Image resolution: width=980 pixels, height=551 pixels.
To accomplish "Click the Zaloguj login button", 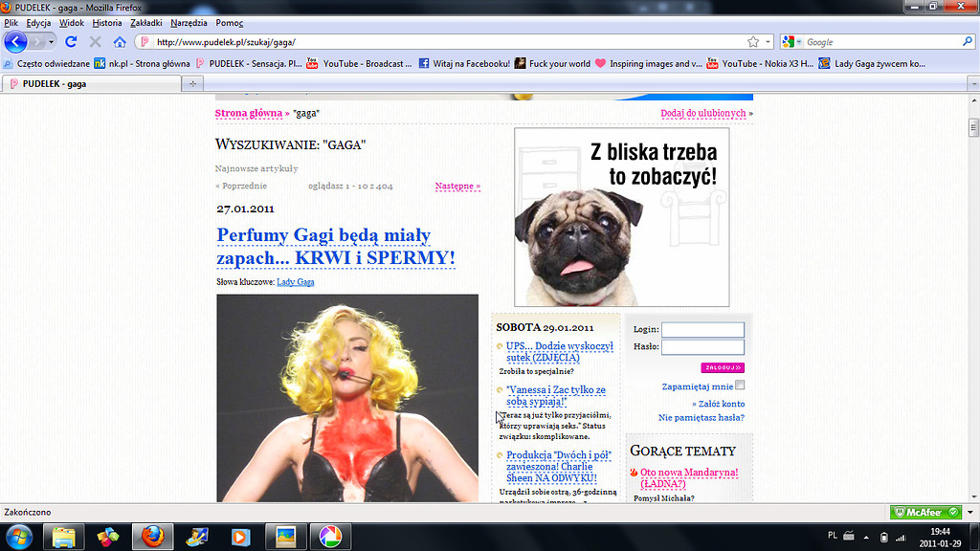I will 723,367.
